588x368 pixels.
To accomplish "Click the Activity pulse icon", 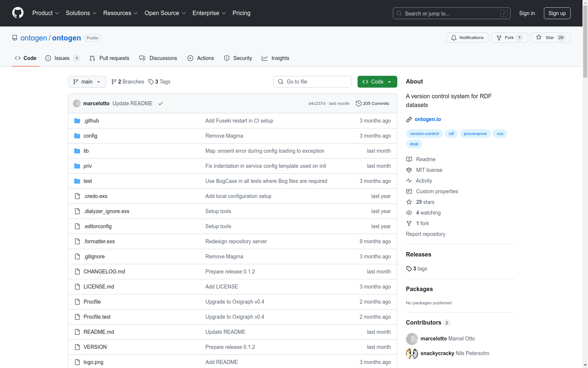I will (409, 181).
